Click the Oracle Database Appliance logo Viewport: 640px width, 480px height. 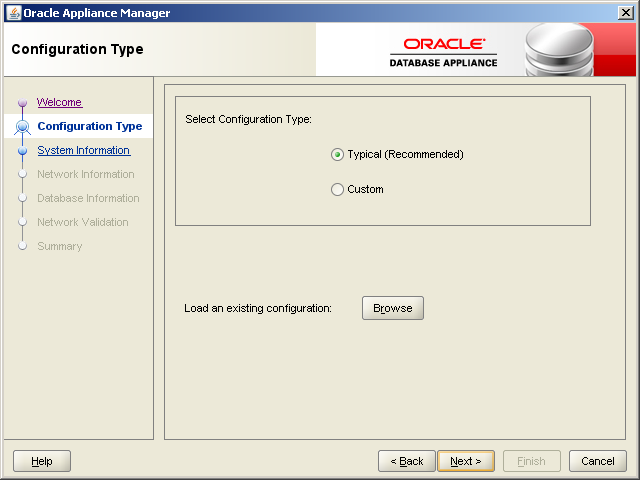(x=443, y=53)
